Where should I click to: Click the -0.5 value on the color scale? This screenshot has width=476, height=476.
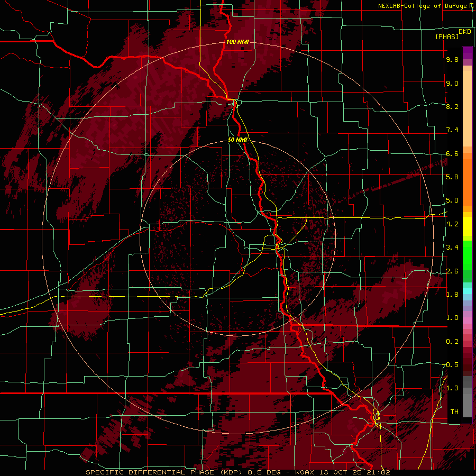click(451, 364)
